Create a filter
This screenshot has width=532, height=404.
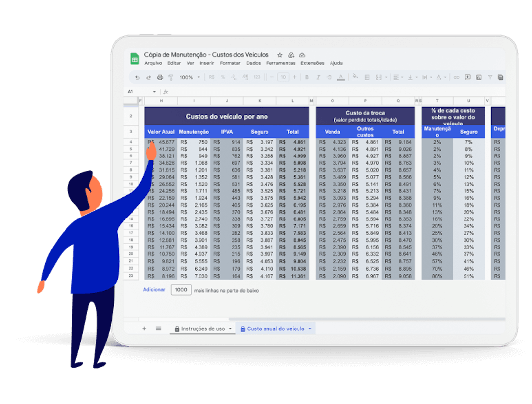490,77
